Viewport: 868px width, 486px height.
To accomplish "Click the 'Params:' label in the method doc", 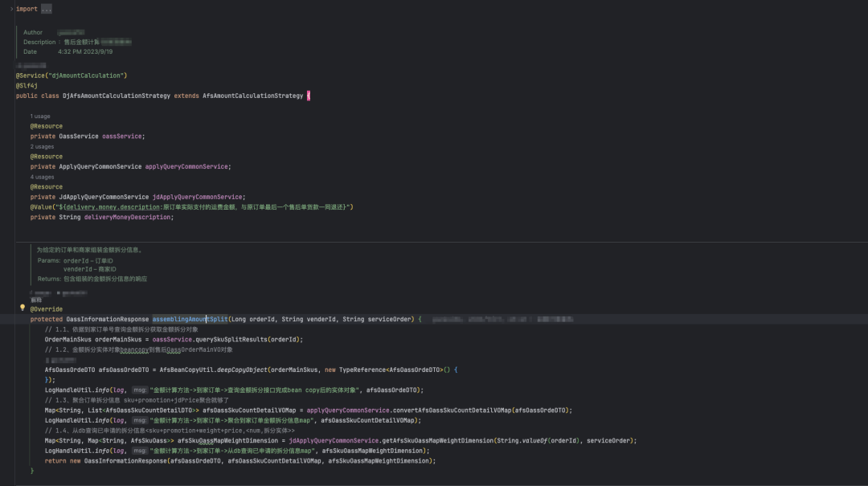I will pos(49,261).
